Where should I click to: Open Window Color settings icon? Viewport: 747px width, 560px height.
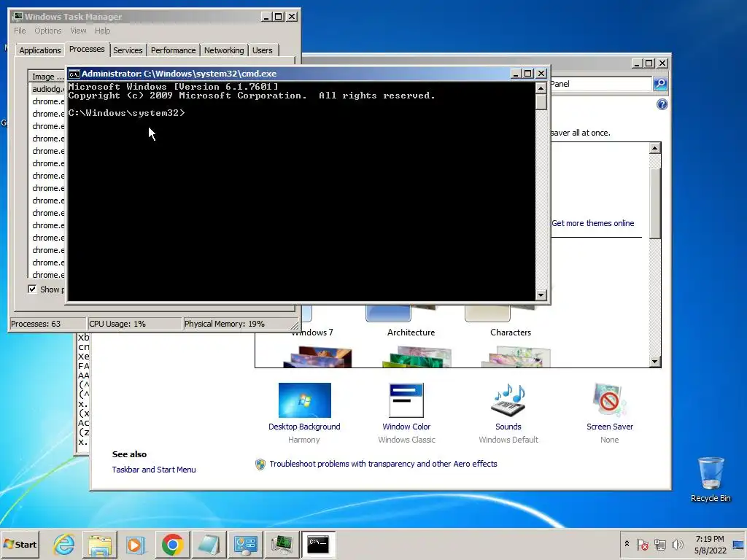point(406,400)
